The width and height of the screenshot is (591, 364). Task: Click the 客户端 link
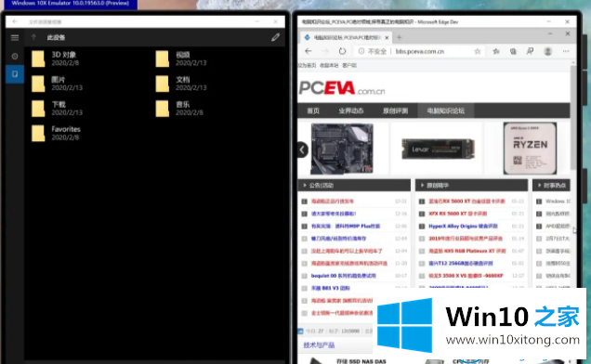point(349,65)
